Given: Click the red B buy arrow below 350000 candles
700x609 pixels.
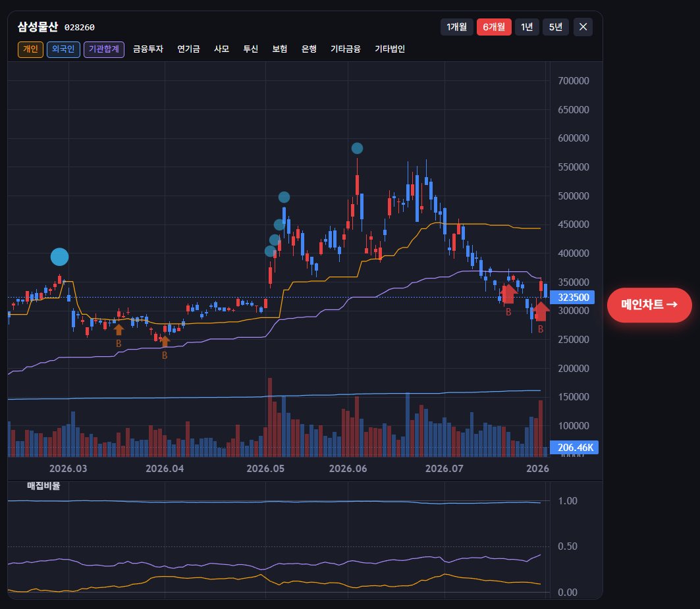Looking at the screenshot, I should coord(508,294).
